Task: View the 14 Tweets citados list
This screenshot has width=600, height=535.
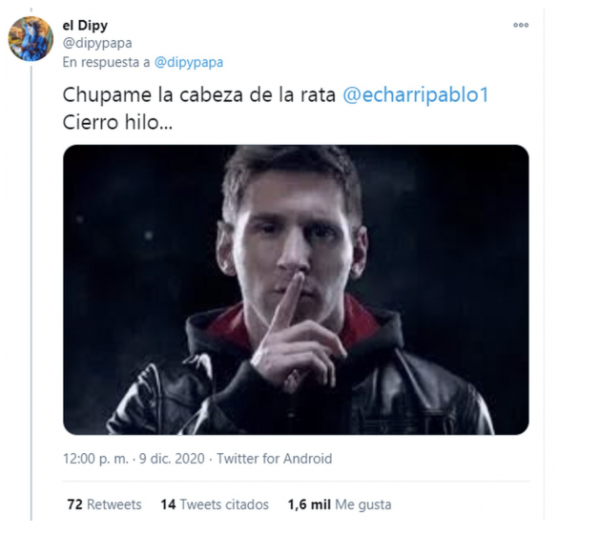Action: (x=215, y=504)
